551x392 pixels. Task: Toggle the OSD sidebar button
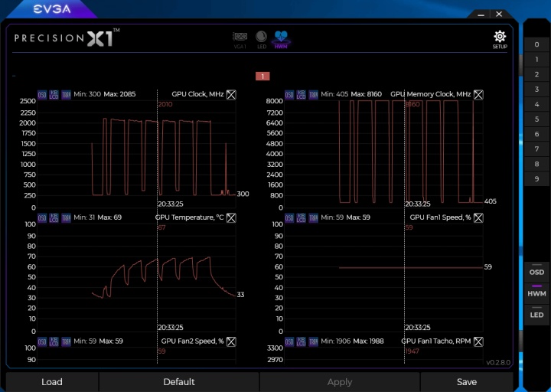pyautogui.click(x=536, y=271)
